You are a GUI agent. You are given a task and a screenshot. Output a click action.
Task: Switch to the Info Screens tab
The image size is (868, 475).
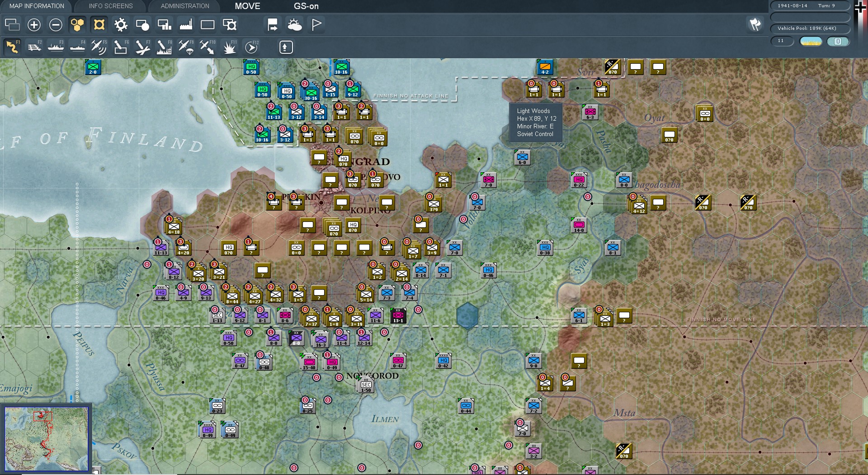click(111, 6)
